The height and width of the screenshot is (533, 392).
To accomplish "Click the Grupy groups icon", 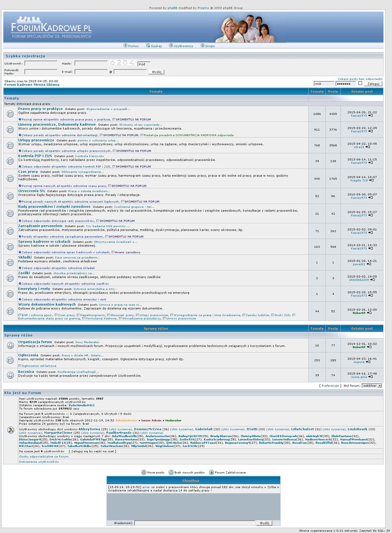I will click(x=203, y=46).
